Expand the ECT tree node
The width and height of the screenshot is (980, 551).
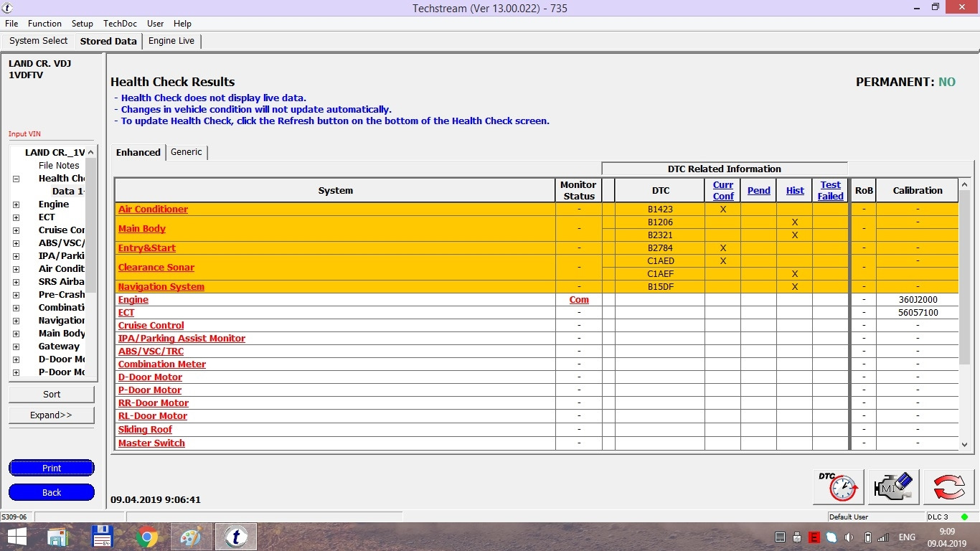pos(16,217)
